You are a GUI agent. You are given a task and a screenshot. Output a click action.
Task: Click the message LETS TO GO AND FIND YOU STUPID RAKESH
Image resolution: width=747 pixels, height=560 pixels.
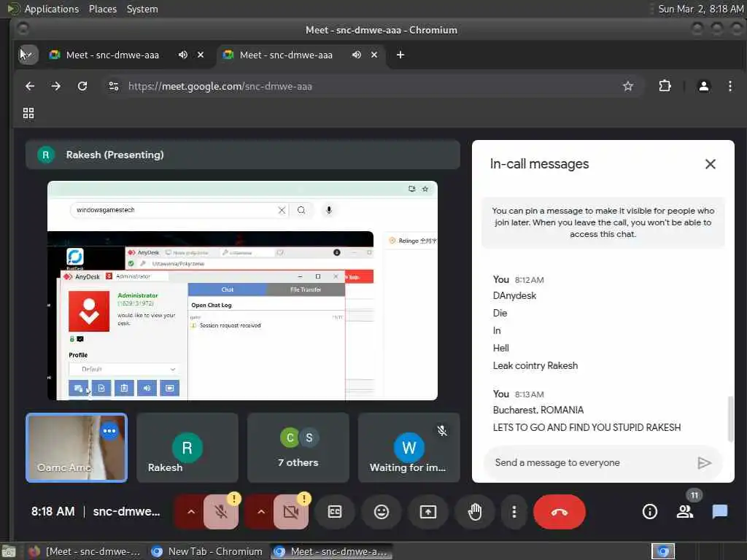[587, 427]
